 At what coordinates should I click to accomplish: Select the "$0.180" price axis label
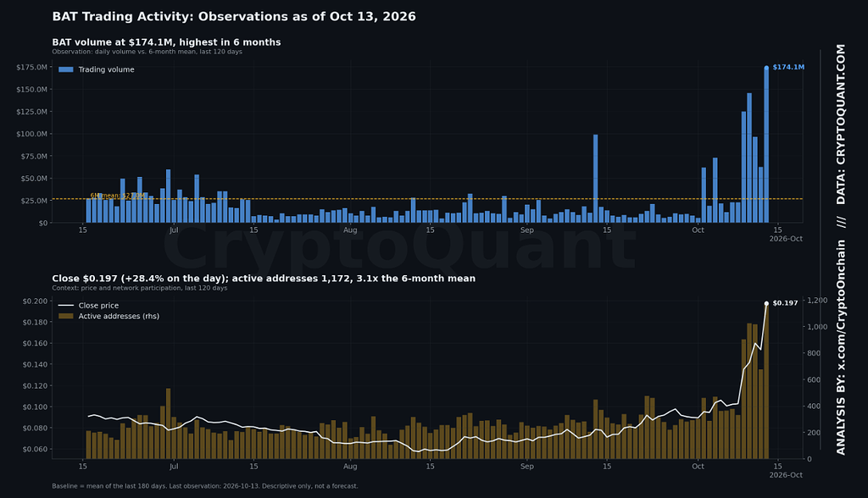(35, 322)
